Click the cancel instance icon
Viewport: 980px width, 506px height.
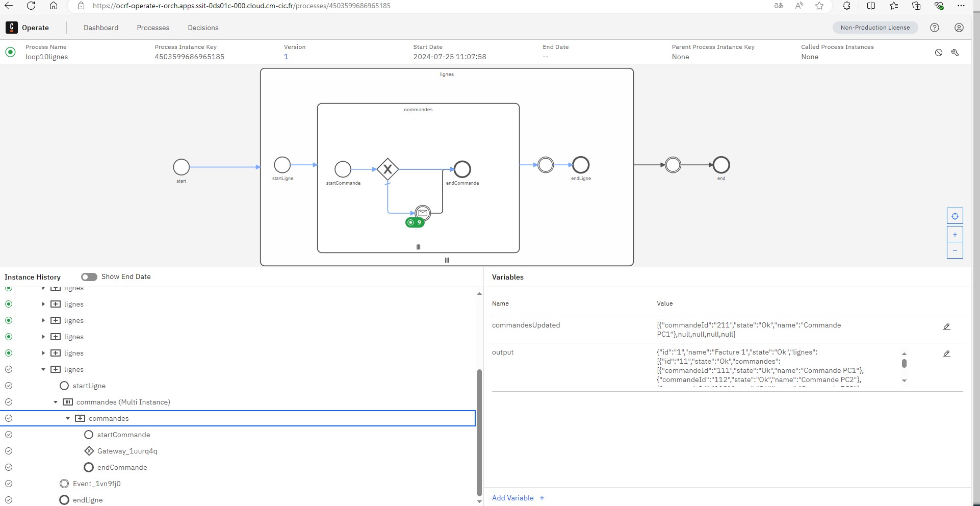938,53
